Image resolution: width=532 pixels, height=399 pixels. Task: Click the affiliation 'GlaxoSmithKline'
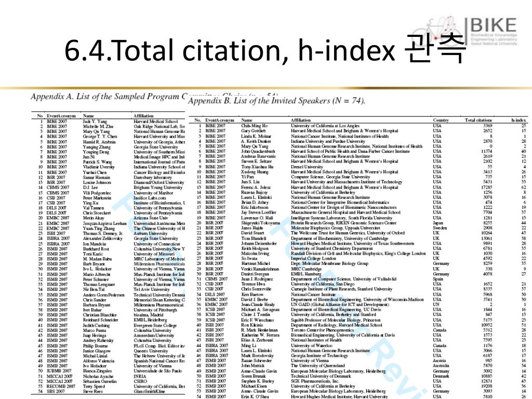pos(149,391)
